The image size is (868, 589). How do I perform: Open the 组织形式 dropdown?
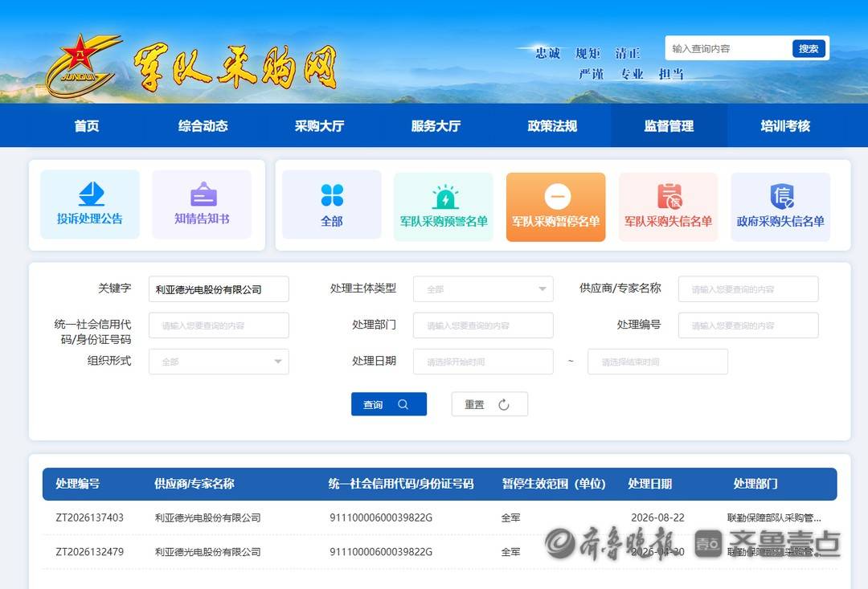(219, 362)
